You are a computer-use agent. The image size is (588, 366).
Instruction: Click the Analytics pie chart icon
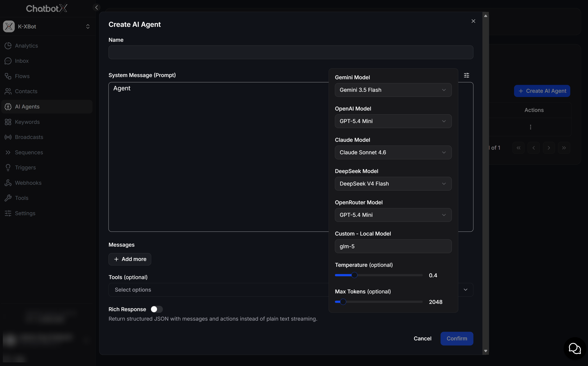point(8,46)
